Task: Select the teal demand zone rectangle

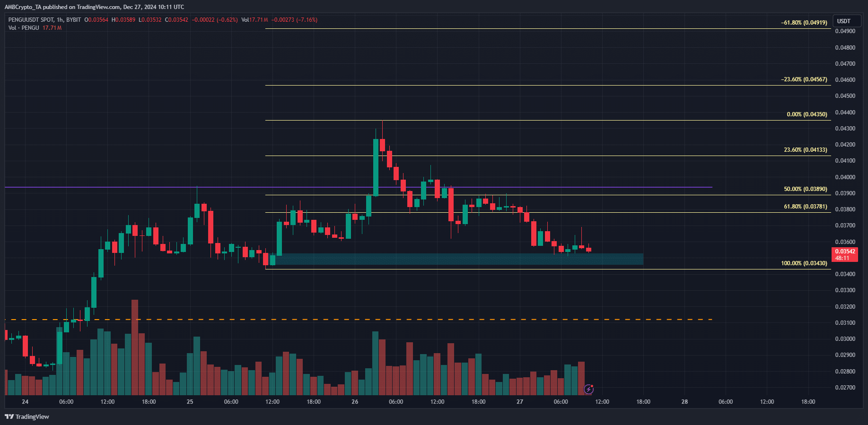Action: pyautogui.click(x=456, y=259)
